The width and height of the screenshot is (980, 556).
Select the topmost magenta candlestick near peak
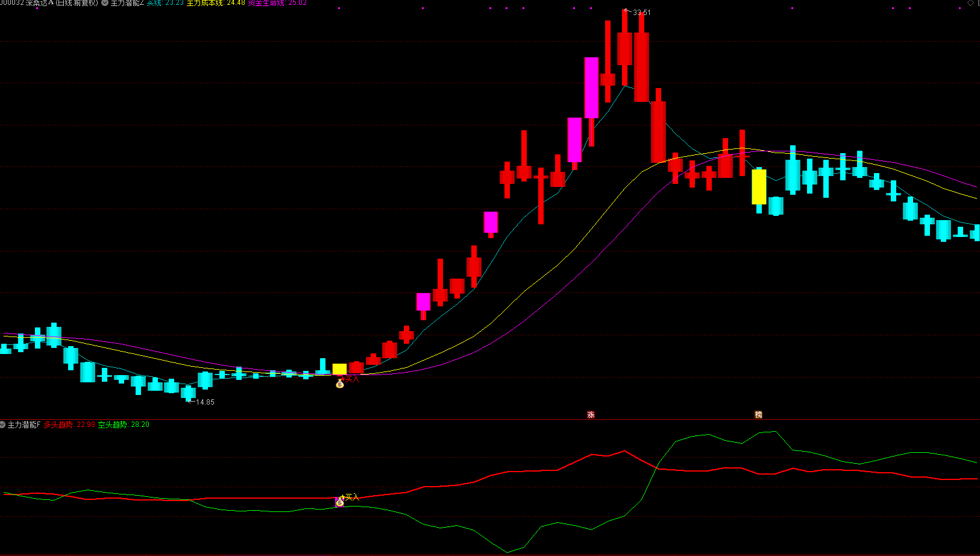[591, 87]
